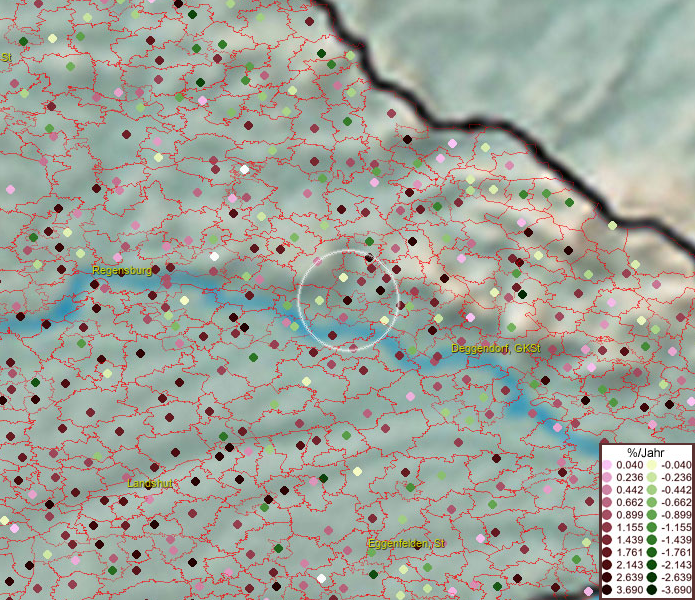Pick the green swatch beside -0.442
This screenshot has height=600, width=695.
coord(652,490)
